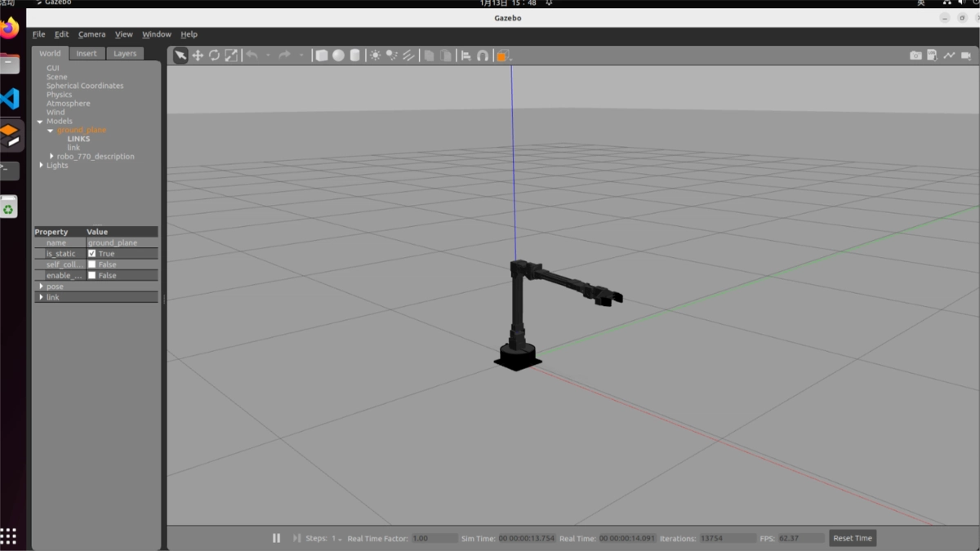Add a point light
Screen dimensions: 980x551
click(375, 56)
